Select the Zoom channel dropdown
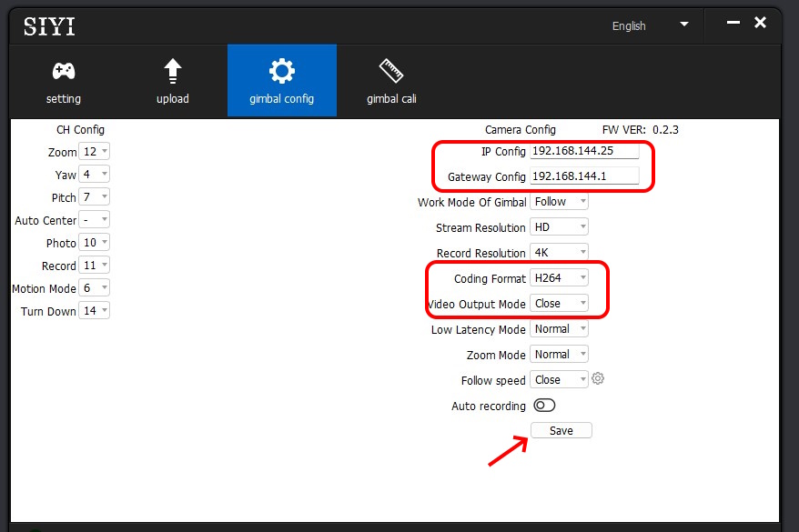The image size is (799, 532). coord(95,152)
